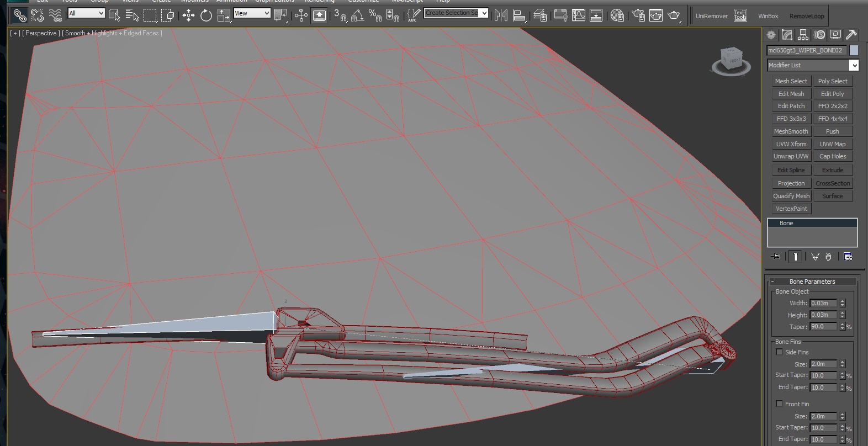Open the Select by Name list
The height and width of the screenshot is (446, 868).
click(x=132, y=15)
